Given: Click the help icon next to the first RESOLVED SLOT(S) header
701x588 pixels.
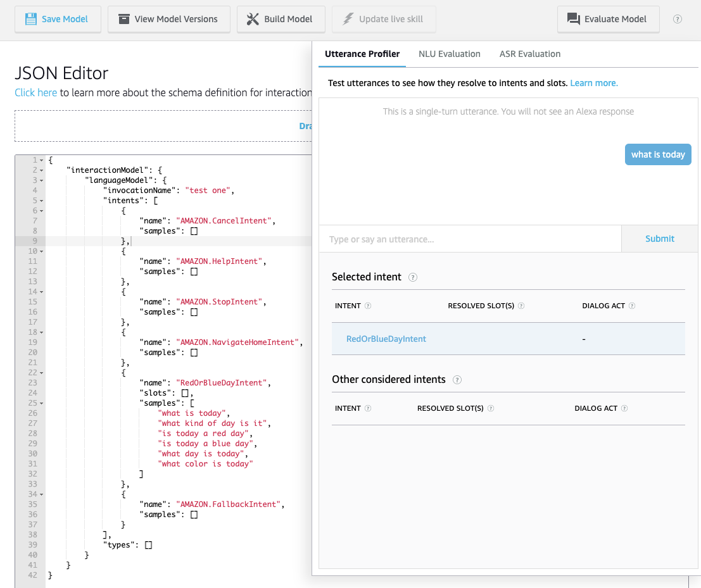Looking at the screenshot, I should (521, 306).
